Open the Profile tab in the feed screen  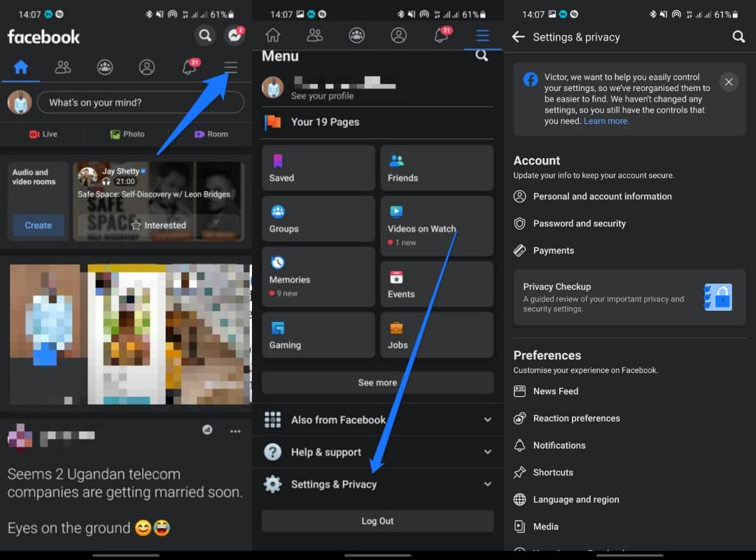(147, 67)
